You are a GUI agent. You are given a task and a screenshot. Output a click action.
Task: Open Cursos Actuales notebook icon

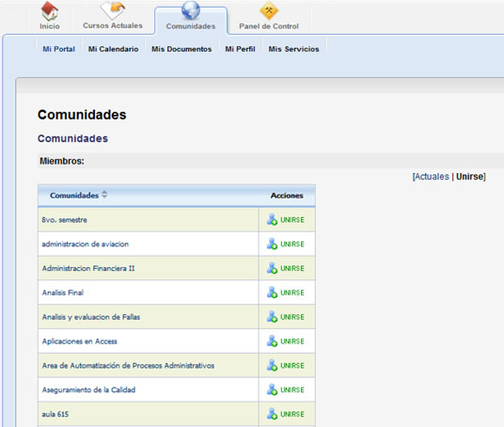tap(113, 10)
